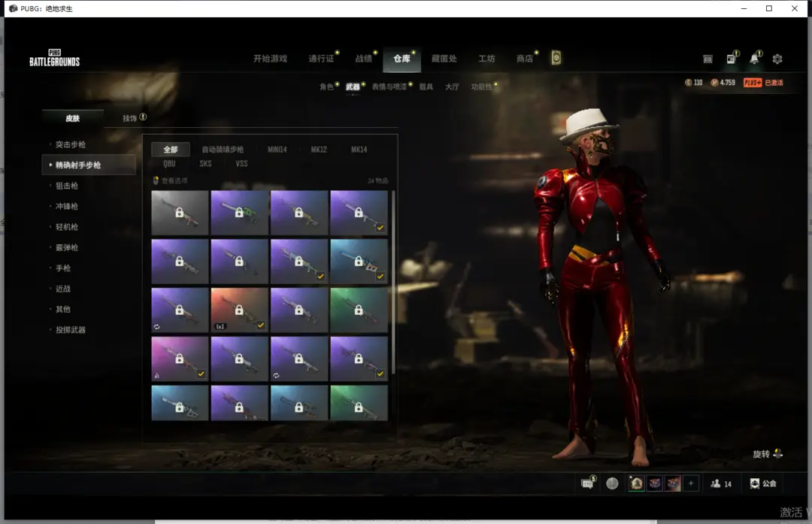The width and height of the screenshot is (812, 524).
Task: Filter skins by MINI14
Action: pyautogui.click(x=277, y=149)
